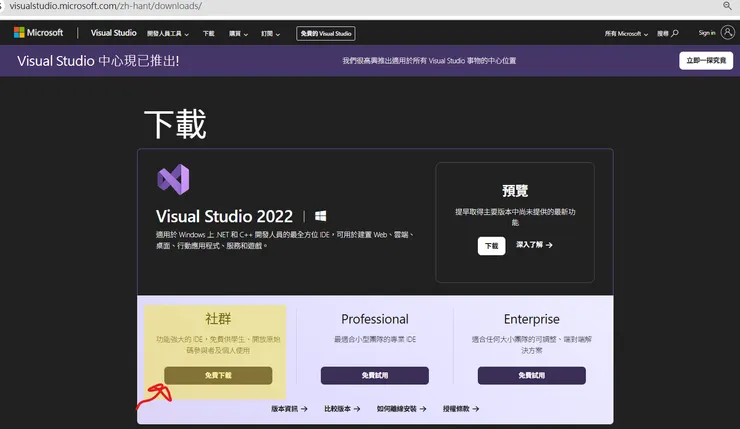
Task: Click the 社群 edition title
Action: 218,319
